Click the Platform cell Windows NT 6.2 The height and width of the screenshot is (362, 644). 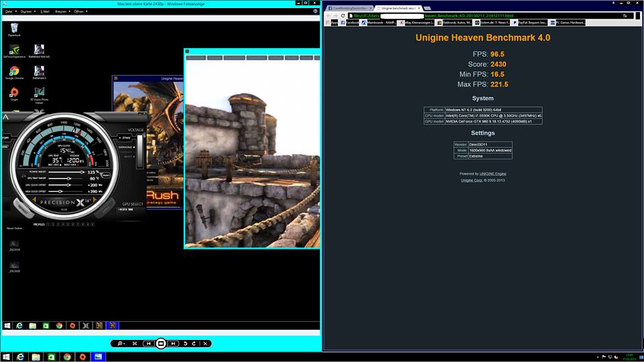(x=493, y=110)
